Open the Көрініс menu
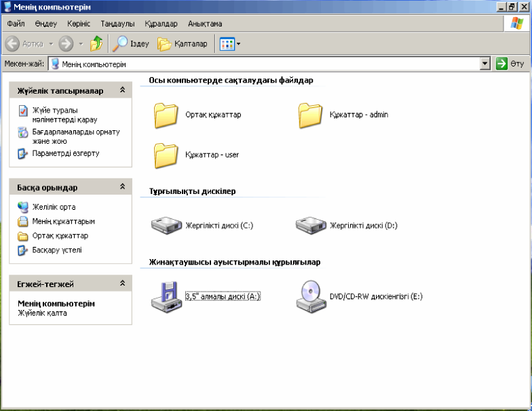 coord(79,24)
